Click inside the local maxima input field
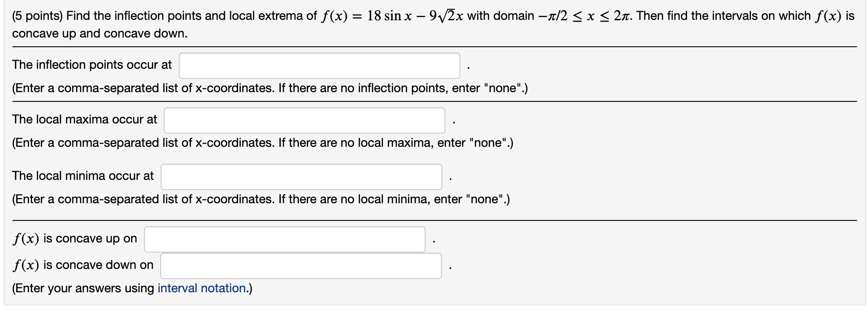The image size is (868, 313). [x=305, y=120]
